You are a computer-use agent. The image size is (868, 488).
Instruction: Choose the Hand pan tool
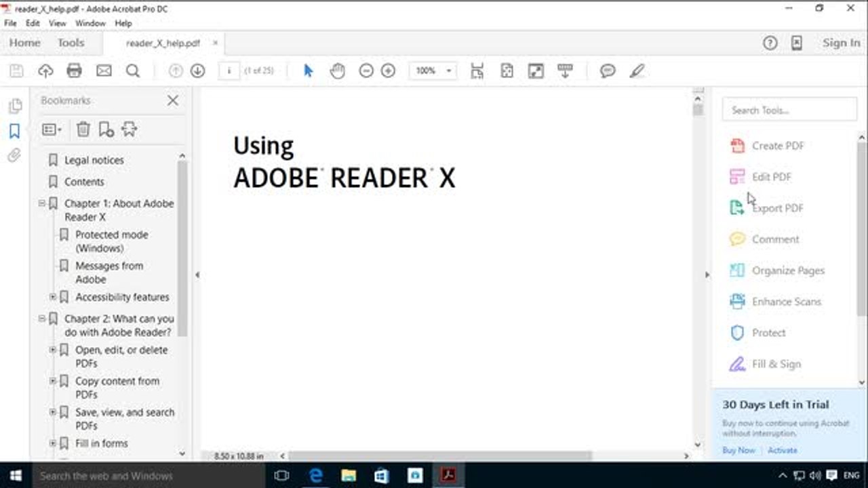click(337, 70)
